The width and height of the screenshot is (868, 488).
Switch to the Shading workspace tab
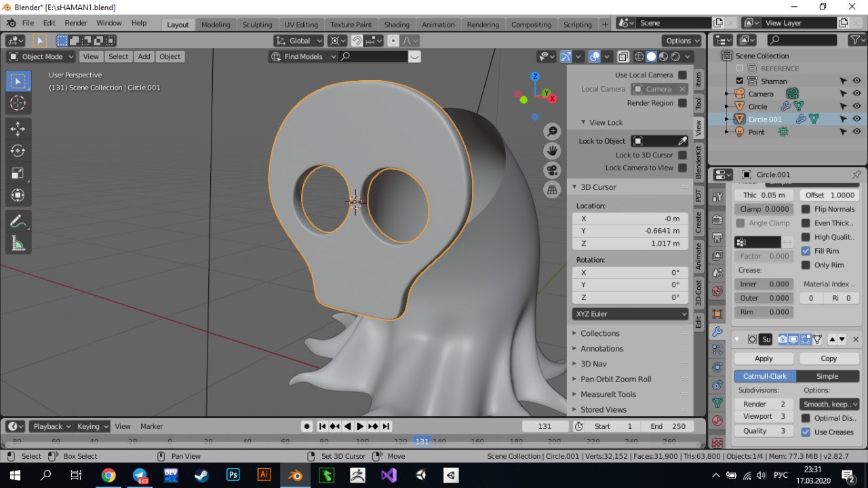[x=397, y=24]
